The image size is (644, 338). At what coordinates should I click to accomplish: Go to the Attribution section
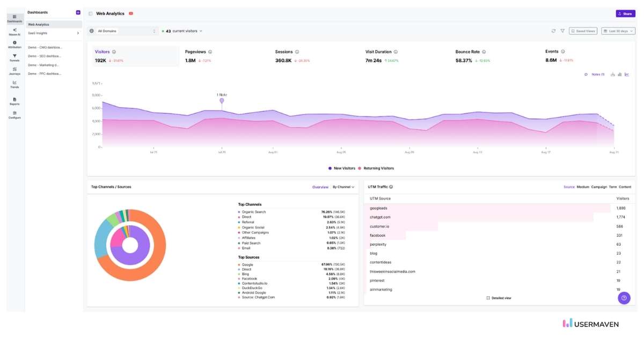click(x=14, y=45)
